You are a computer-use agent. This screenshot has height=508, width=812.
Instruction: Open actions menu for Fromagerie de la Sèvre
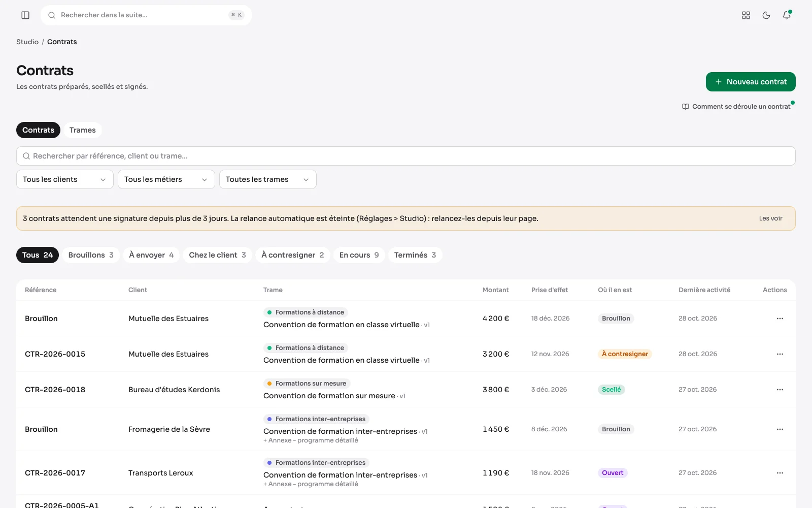tap(780, 429)
